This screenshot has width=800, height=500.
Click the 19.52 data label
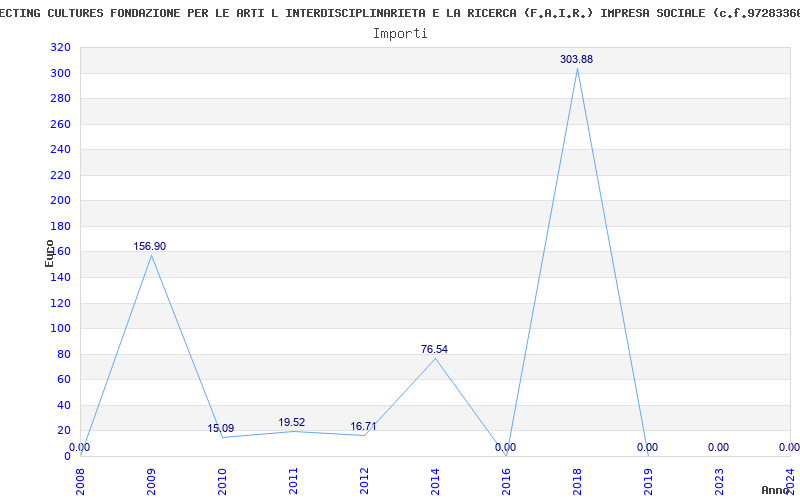[x=291, y=422]
